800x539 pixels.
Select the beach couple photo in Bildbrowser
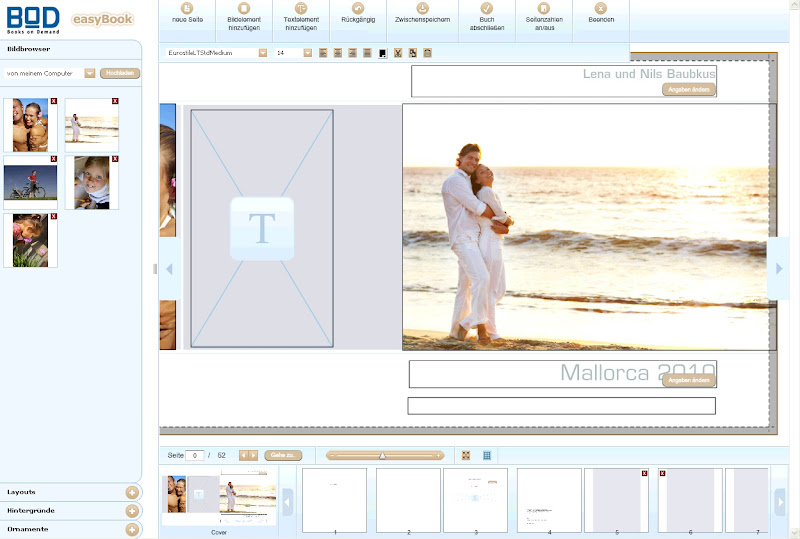click(92, 125)
